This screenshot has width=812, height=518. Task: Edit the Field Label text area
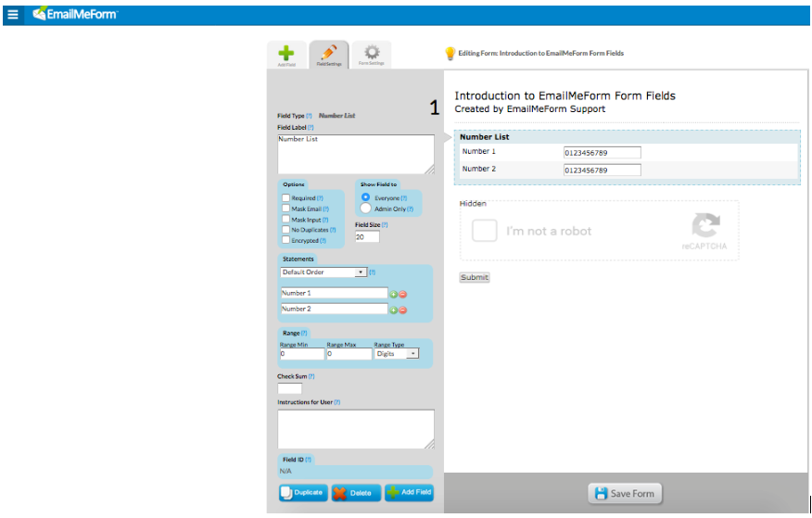click(x=356, y=154)
